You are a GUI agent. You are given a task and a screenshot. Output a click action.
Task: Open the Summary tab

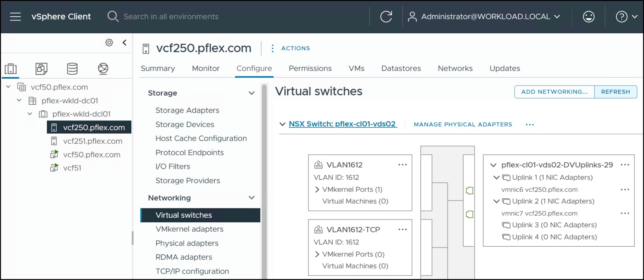coord(158,69)
